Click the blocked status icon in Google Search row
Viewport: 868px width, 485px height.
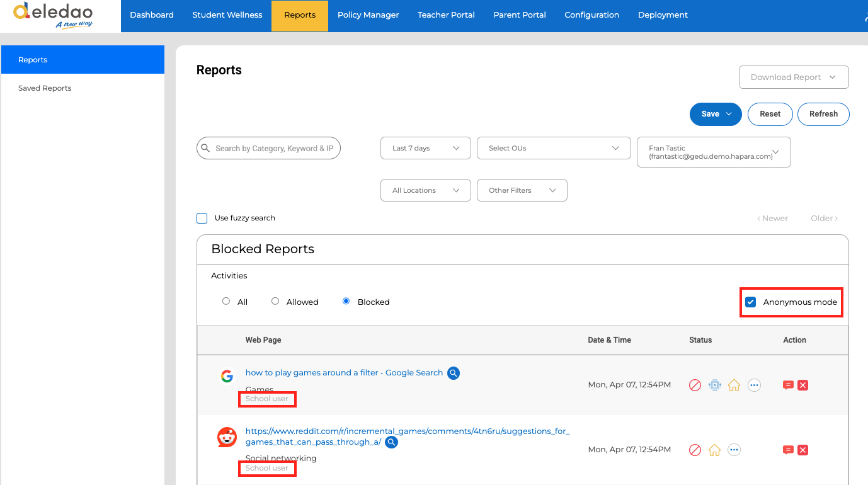pos(695,385)
